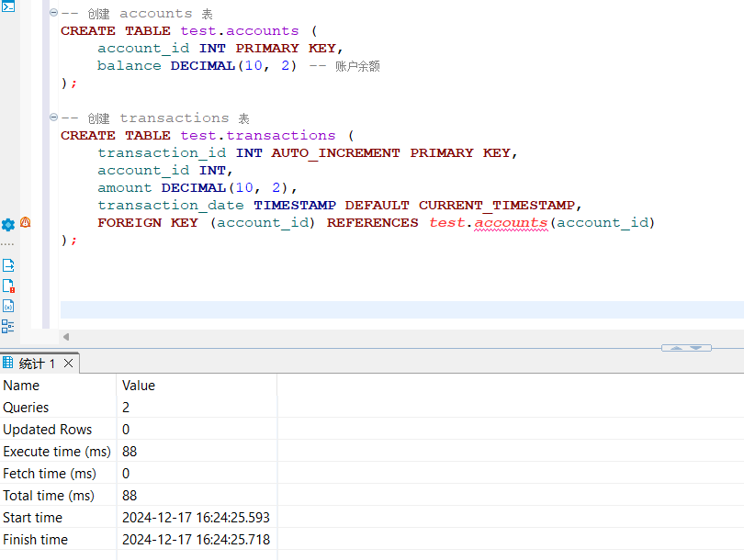The height and width of the screenshot is (560, 744).
Task: Click the variables document icon
Action: [8, 306]
